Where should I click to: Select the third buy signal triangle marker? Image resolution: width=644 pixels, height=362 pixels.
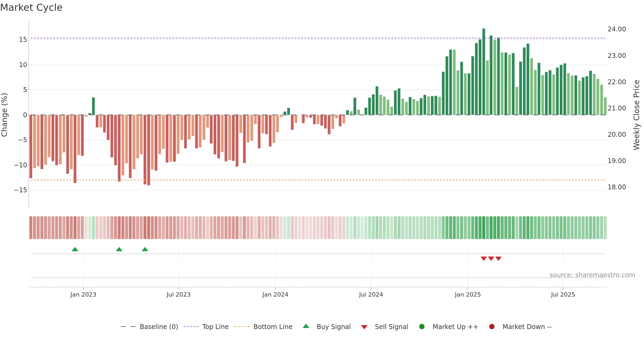pos(145,249)
